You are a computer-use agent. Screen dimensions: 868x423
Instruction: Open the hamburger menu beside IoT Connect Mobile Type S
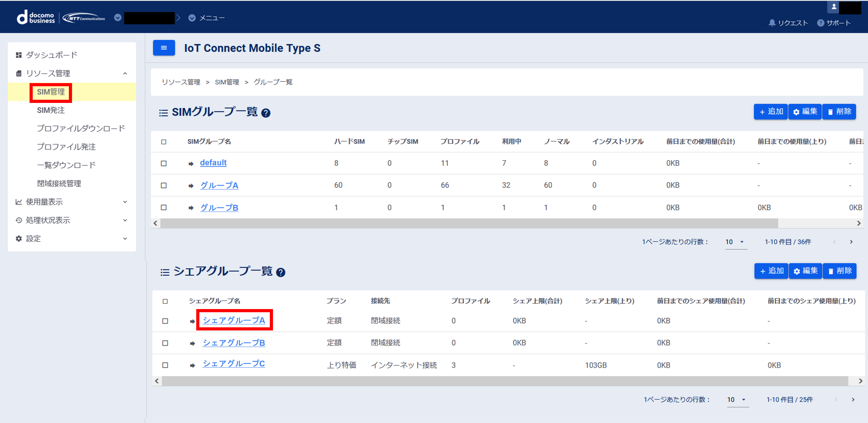[x=164, y=48]
